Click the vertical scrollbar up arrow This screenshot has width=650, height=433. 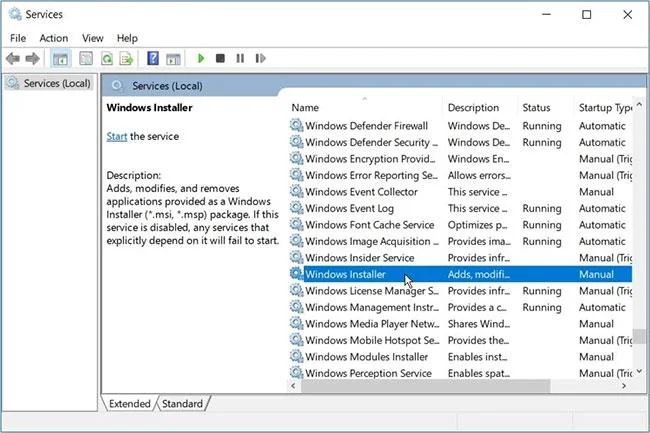(639, 104)
